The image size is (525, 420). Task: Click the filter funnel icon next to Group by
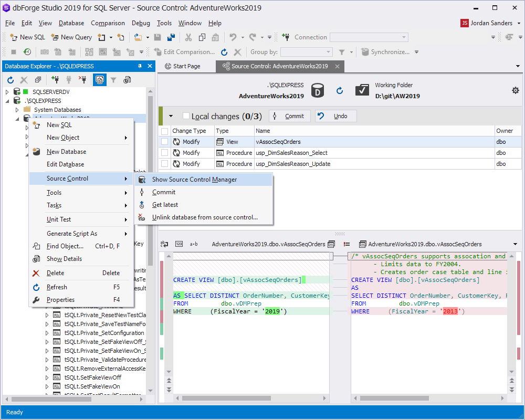pos(342,52)
